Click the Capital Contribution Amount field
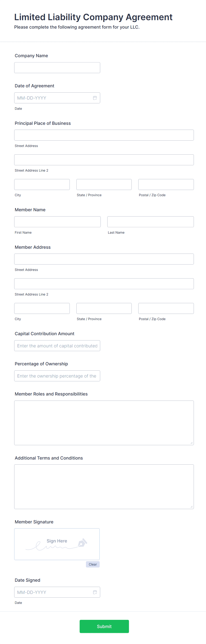The image size is (206, 644). click(x=57, y=346)
